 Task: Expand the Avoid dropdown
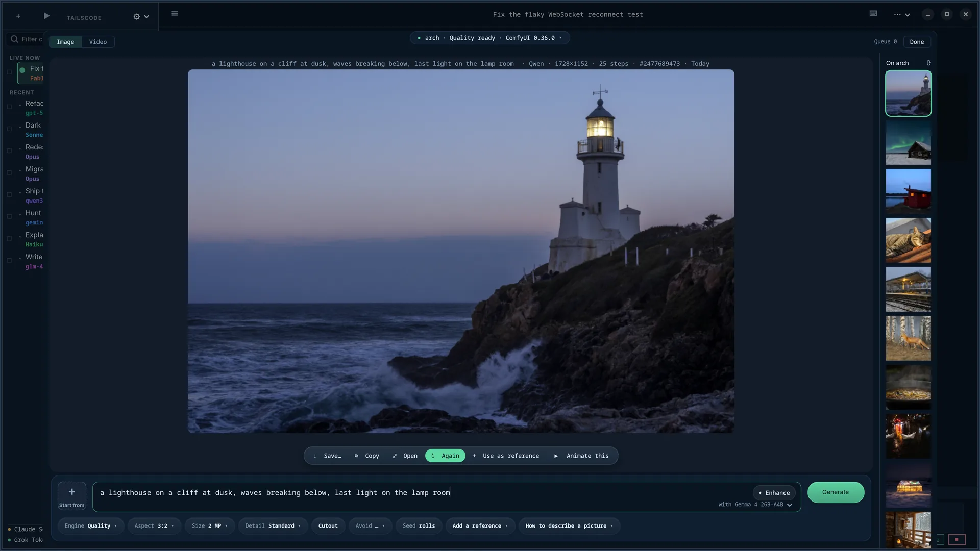tap(370, 526)
